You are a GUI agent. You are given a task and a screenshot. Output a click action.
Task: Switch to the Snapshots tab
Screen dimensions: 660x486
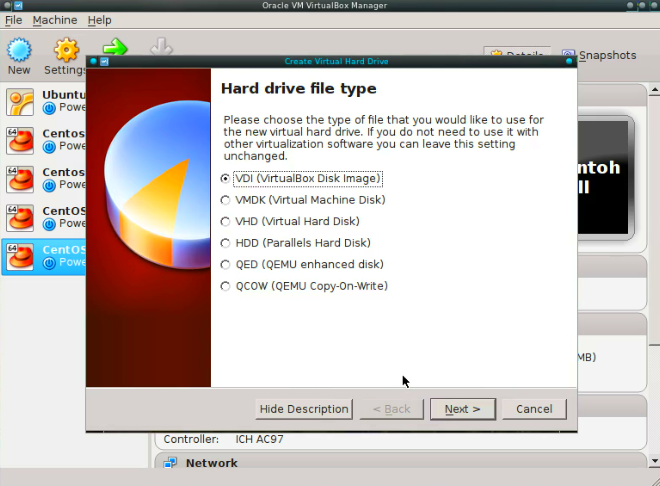(x=599, y=55)
